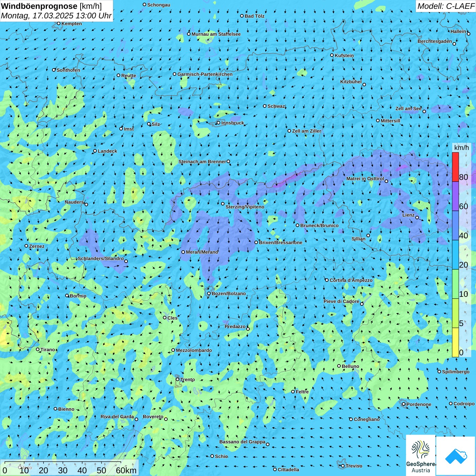Screen dimensions: 476x476
Task: Click the Reutte label
Action: pyautogui.click(x=129, y=75)
